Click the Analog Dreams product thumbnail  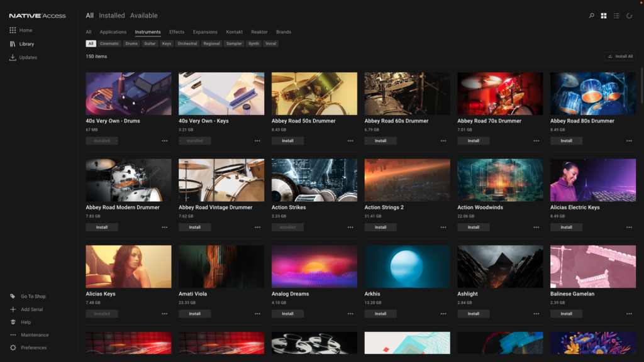click(x=314, y=266)
